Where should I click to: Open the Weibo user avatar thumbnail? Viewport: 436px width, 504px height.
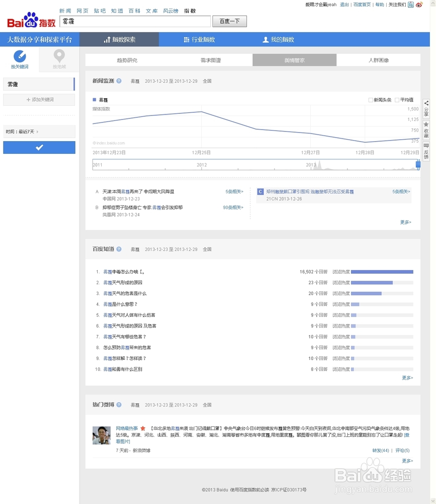pos(102,435)
